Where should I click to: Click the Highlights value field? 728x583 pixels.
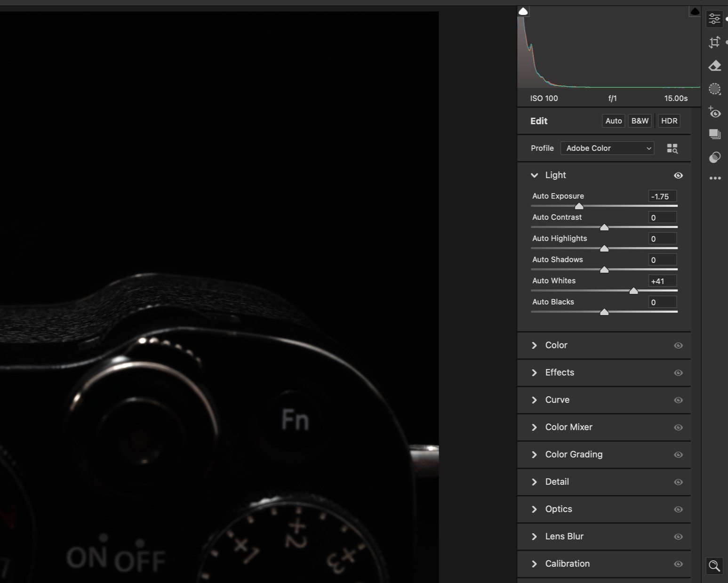[x=662, y=239]
